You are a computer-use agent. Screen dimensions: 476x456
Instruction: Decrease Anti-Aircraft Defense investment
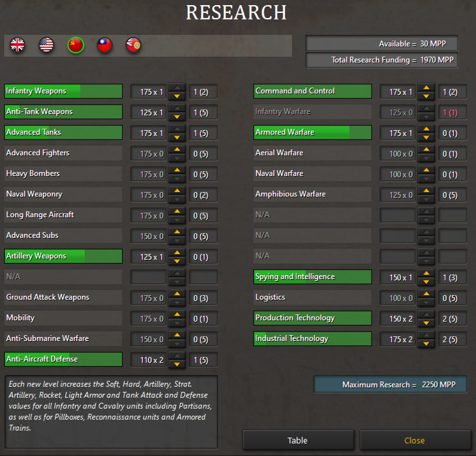[176, 364]
